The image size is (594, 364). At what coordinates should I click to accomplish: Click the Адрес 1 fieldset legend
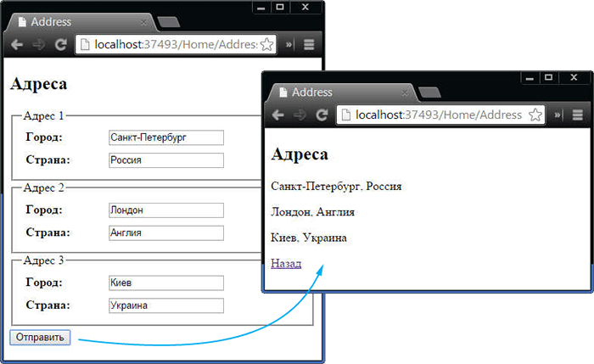[x=43, y=116]
